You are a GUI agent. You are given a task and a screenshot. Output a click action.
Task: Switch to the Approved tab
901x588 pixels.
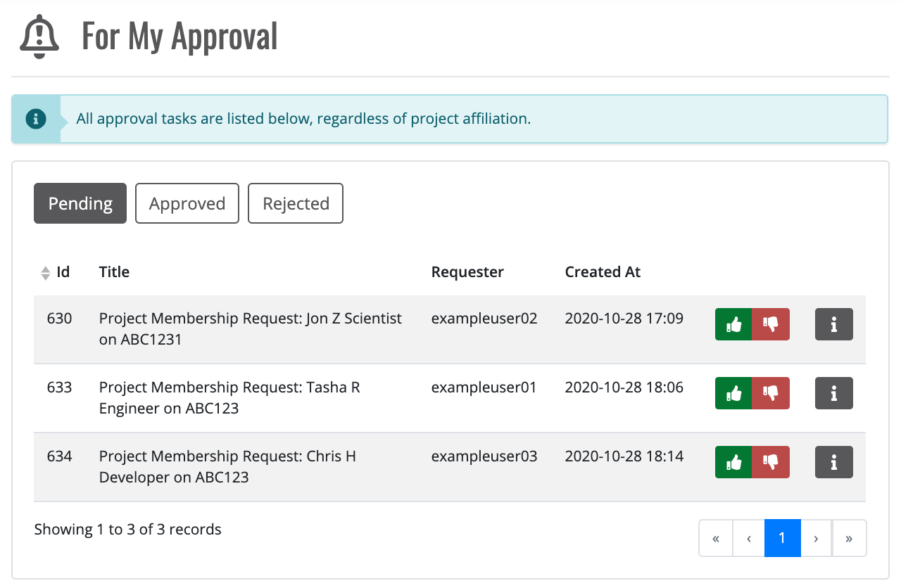(x=187, y=203)
